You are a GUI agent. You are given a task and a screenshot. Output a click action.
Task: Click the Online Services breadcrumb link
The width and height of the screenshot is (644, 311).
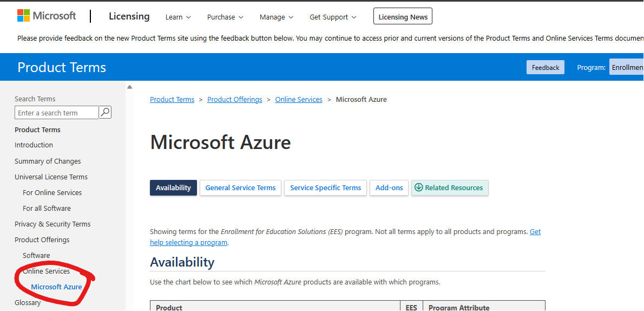click(299, 100)
